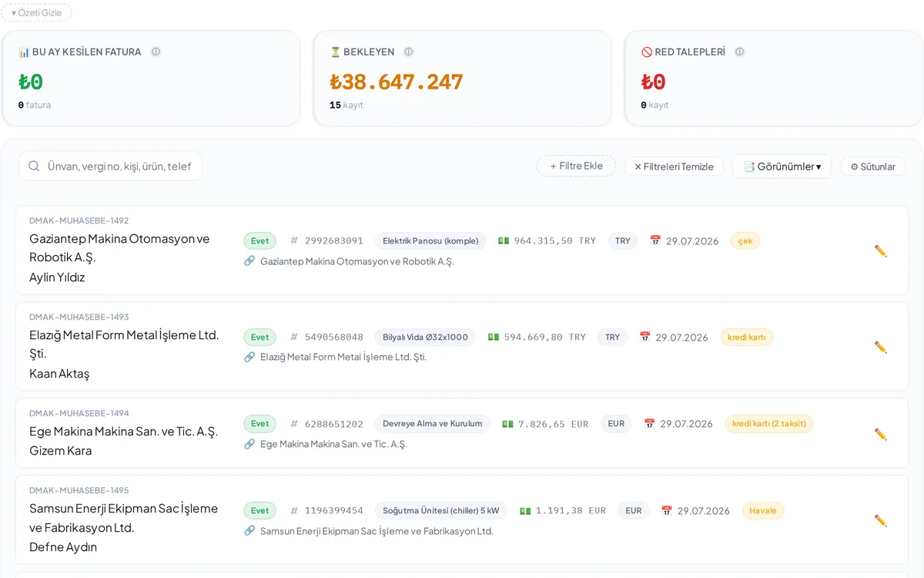
Task: Click chain link icon in Samsun Enerji row
Action: (x=249, y=531)
